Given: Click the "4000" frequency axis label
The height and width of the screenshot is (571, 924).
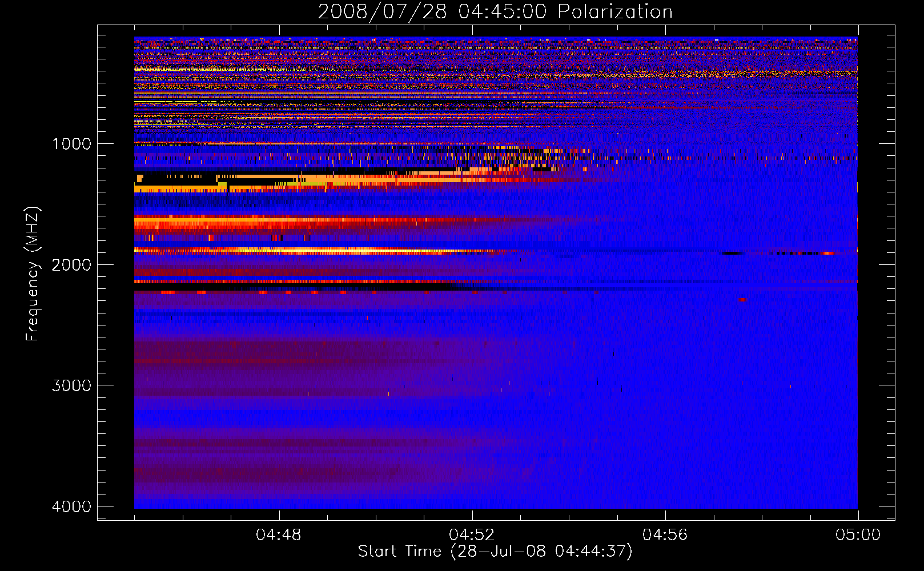Looking at the screenshot, I should [71, 506].
